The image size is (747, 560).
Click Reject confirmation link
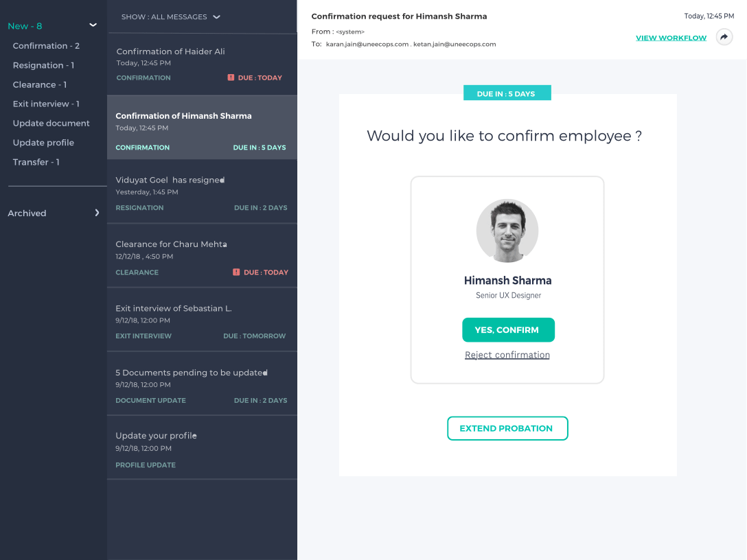507,355
